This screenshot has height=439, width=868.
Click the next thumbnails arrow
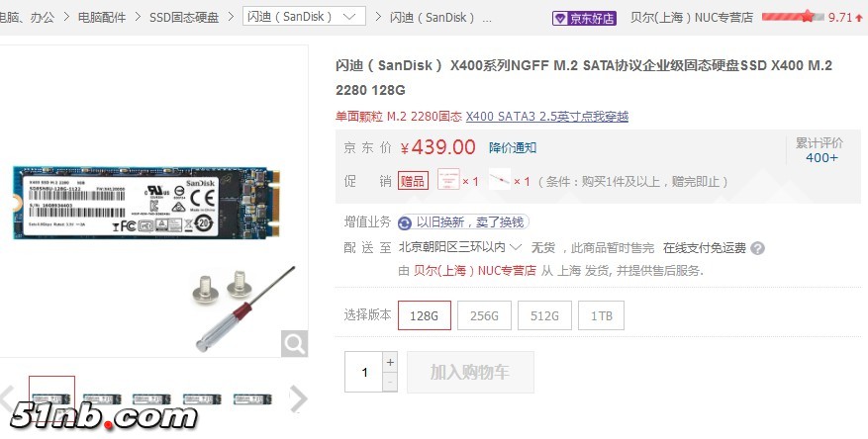coord(298,398)
